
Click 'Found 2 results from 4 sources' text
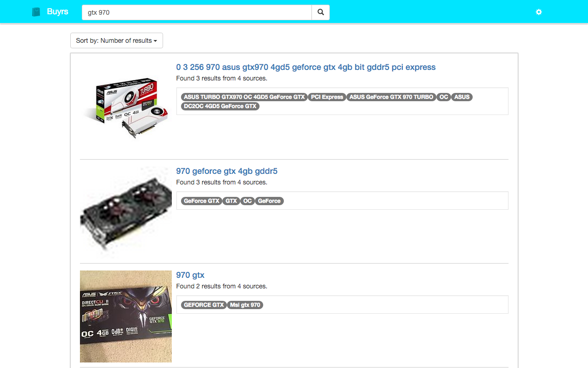[222, 286]
